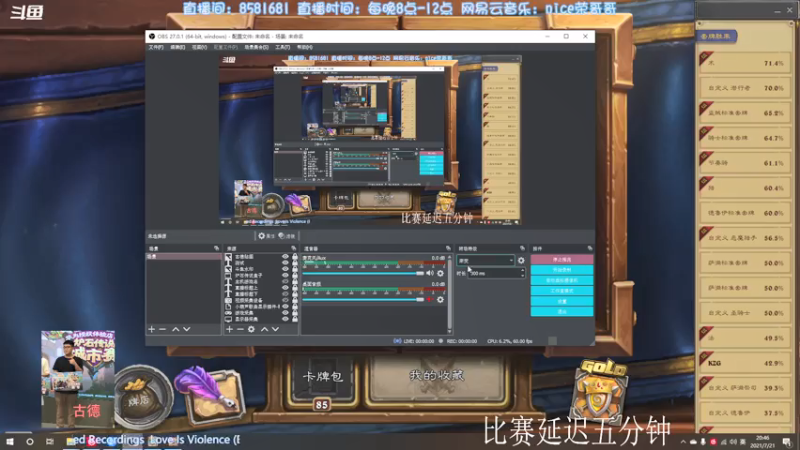800x450 pixels.
Task: Click the 卡牌包 card packs button in Hearthstone
Action: pos(322,377)
